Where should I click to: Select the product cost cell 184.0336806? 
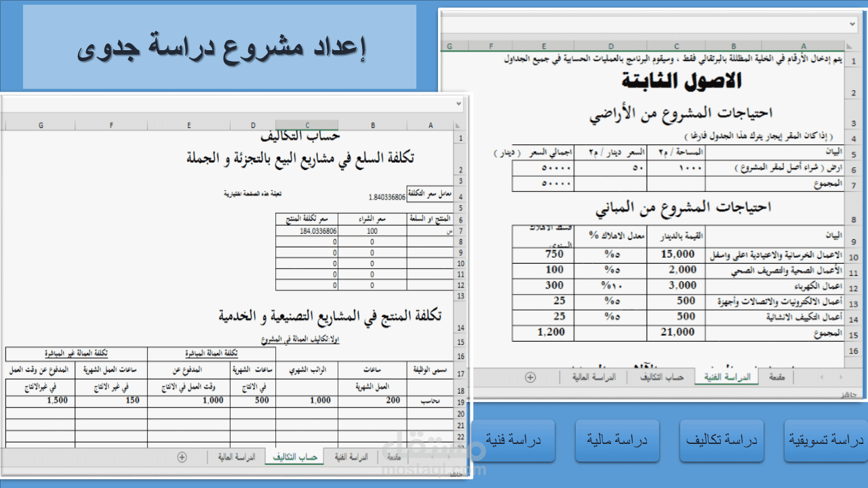coord(307,231)
